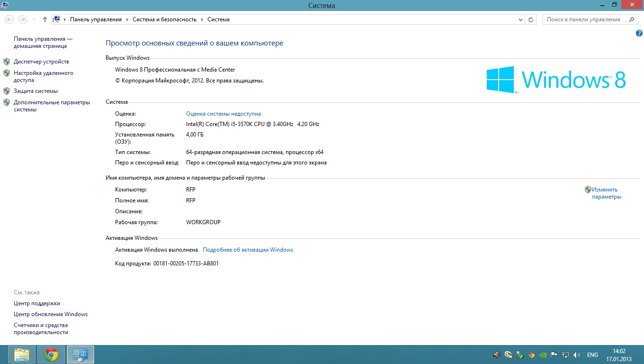This screenshot has width=644, height=364.
Task: Open the NVIDIA tray icon
Action: pyautogui.click(x=543, y=355)
